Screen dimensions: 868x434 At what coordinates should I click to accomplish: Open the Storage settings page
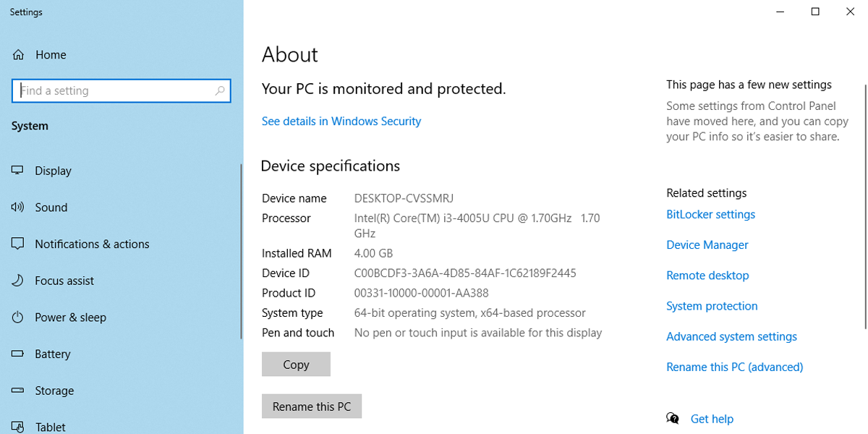pyautogui.click(x=55, y=390)
